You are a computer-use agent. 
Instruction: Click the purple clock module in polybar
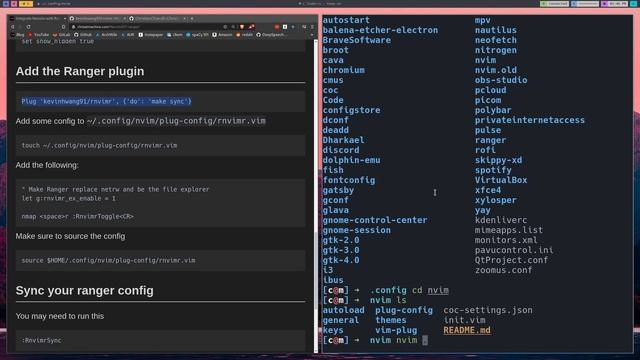[x=615, y=4]
